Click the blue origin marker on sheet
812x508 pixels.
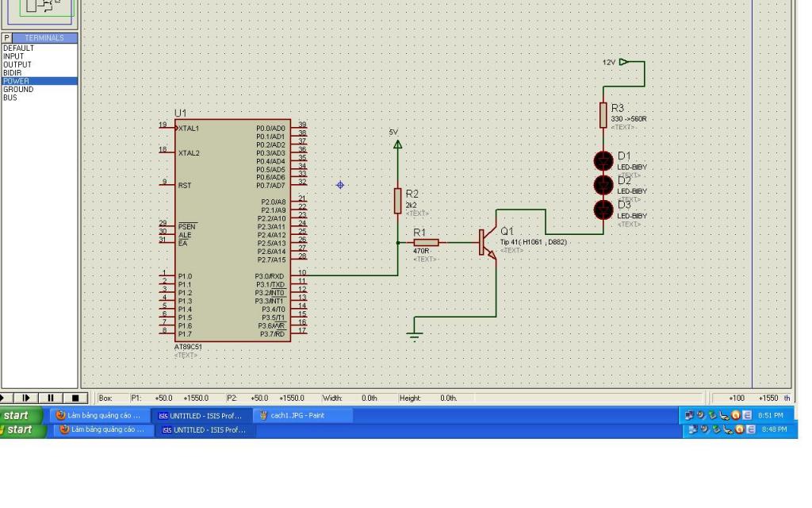coord(340,185)
